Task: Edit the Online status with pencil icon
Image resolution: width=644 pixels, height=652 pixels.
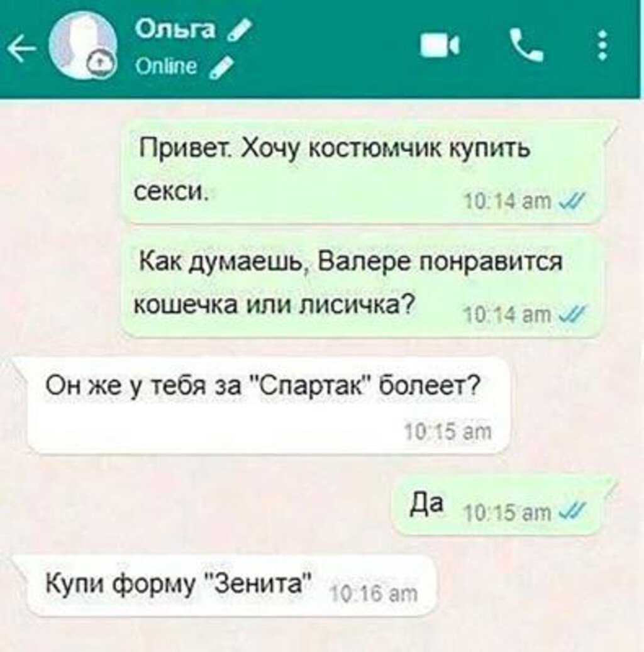Action: 220,67
